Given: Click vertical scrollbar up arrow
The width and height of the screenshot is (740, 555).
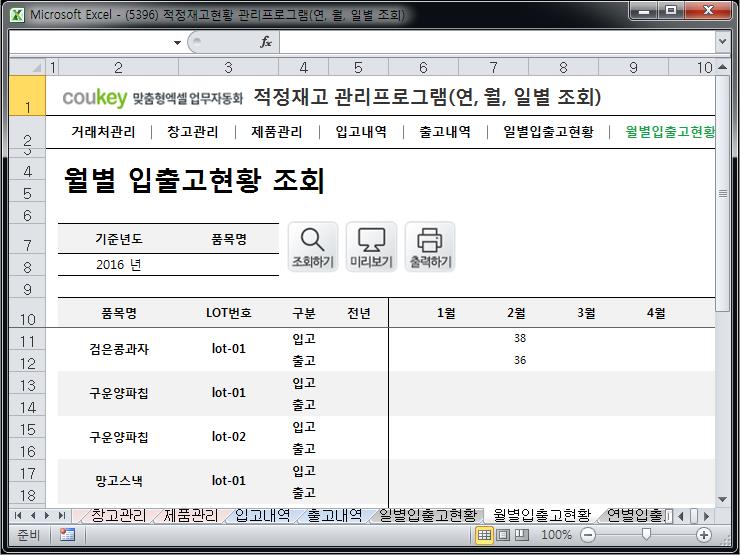Looking at the screenshot, I should (722, 67).
